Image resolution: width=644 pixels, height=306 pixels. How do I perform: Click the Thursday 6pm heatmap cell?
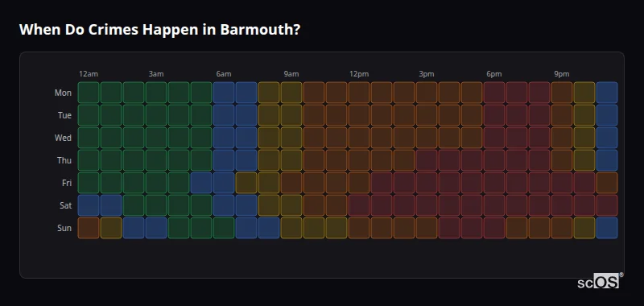(494, 160)
